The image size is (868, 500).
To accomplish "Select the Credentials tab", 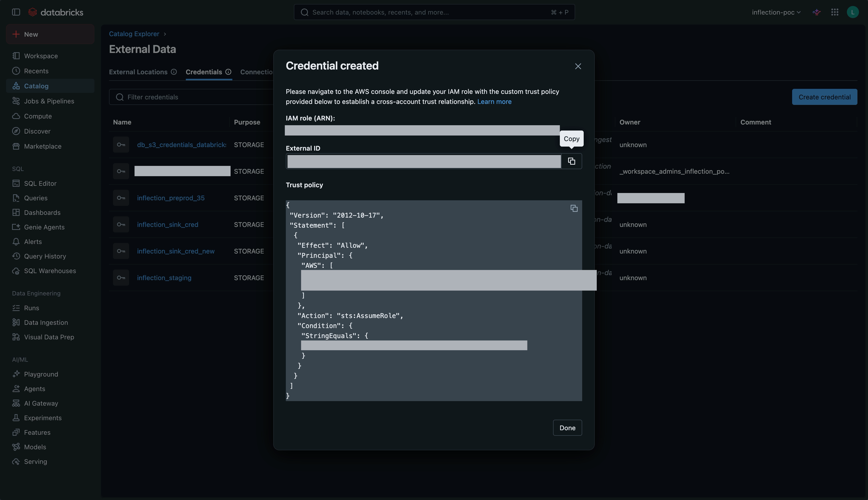I will [204, 72].
